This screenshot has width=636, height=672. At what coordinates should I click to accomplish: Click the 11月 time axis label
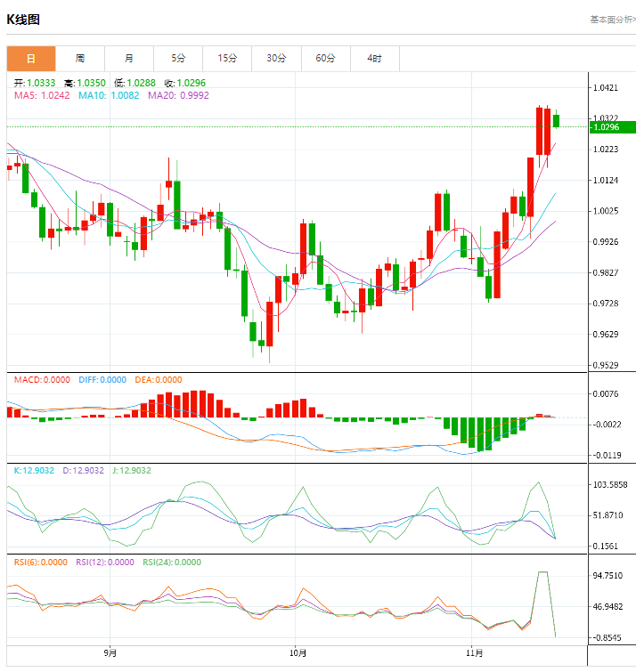click(x=475, y=653)
